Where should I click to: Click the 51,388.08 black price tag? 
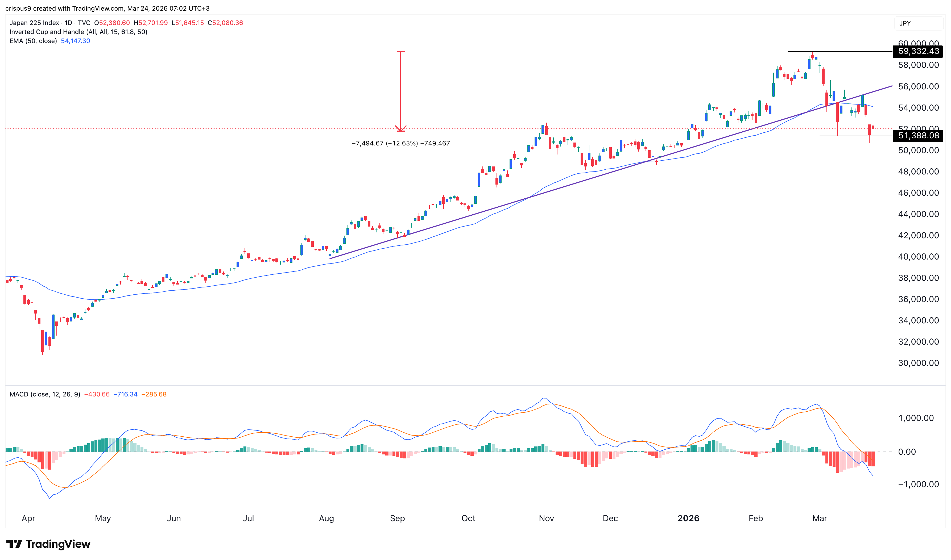(x=917, y=135)
